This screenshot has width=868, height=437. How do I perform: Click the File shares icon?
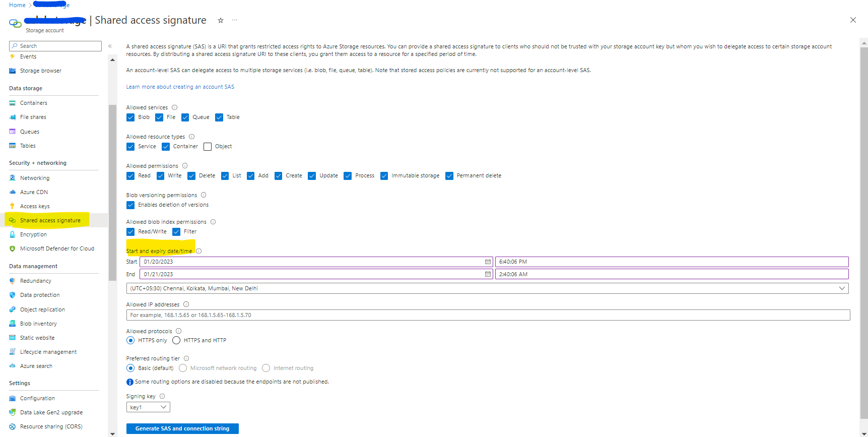[x=13, y=117]
